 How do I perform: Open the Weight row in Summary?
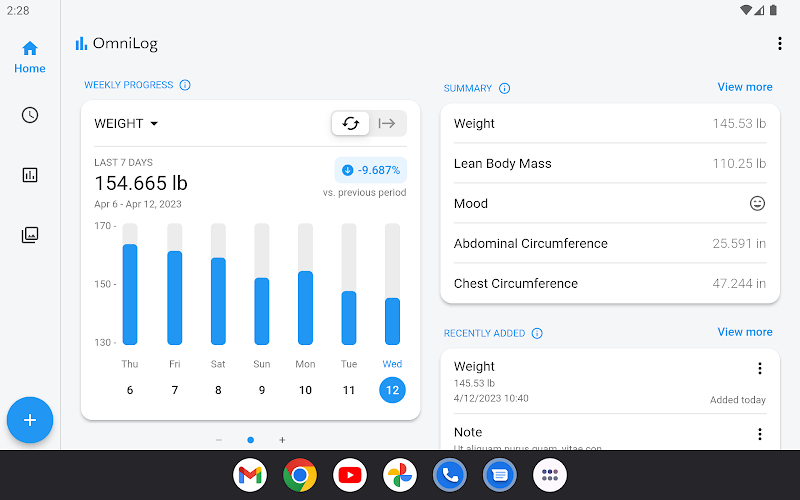point(610,123)
